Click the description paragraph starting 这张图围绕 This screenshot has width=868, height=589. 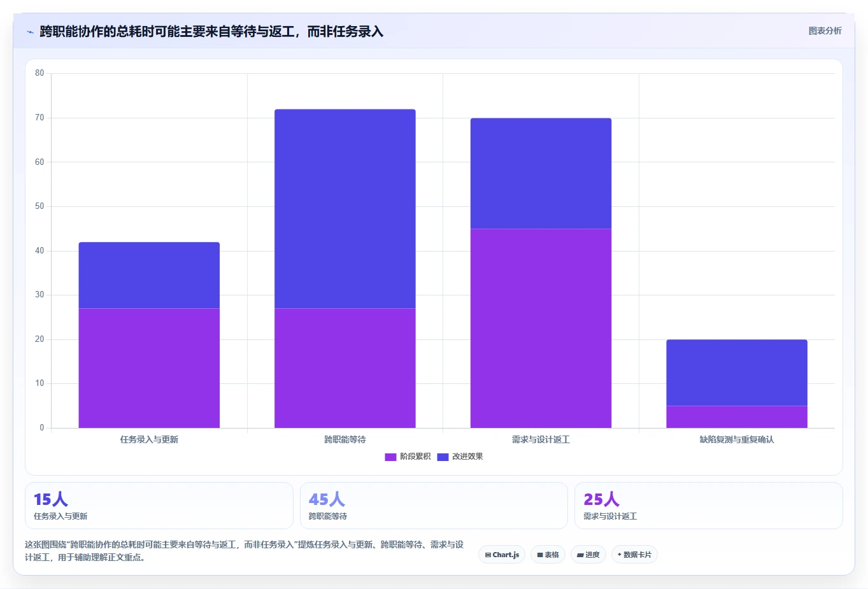tap(245, 551)
